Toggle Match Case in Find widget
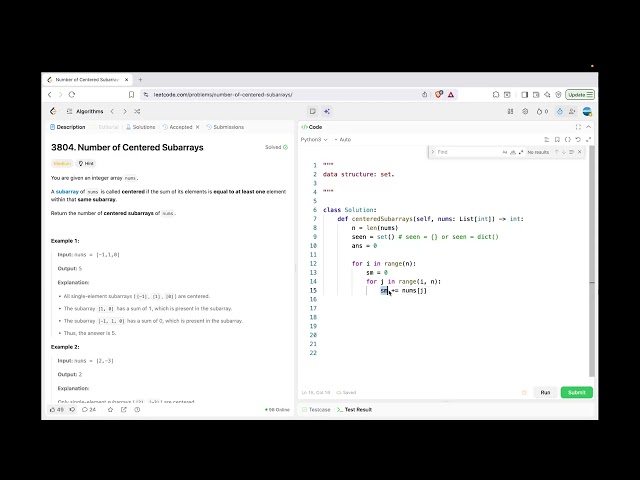 [x=505, y=152]
